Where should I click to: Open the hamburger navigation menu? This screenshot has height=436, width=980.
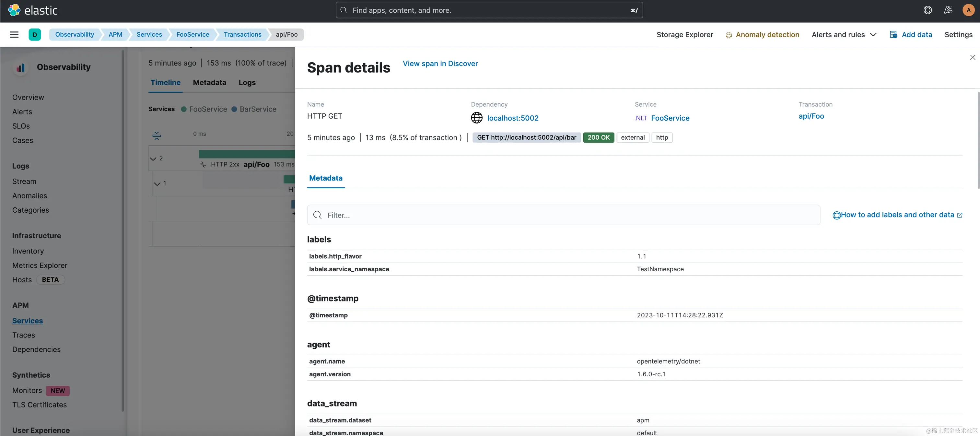15,35
